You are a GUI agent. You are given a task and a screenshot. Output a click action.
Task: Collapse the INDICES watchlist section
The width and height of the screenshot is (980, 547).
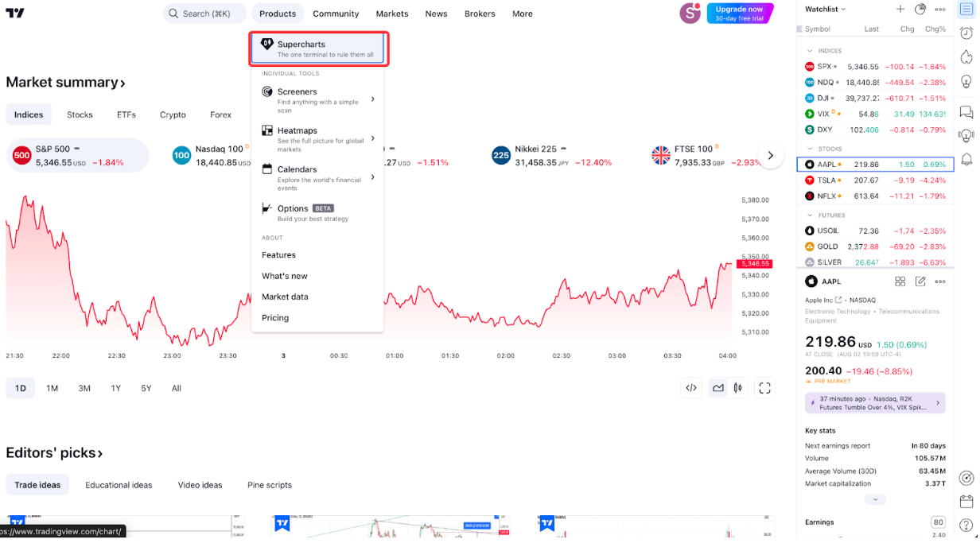810,51
